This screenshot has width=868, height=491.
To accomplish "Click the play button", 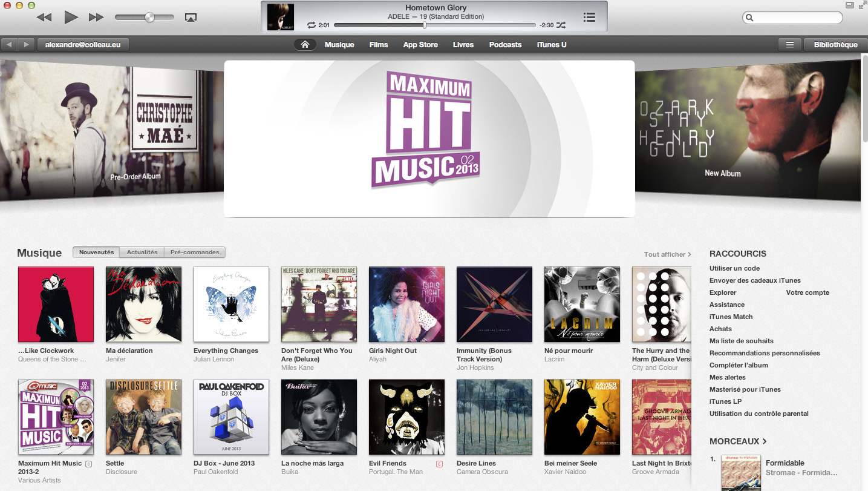I will tap(71, 17).
